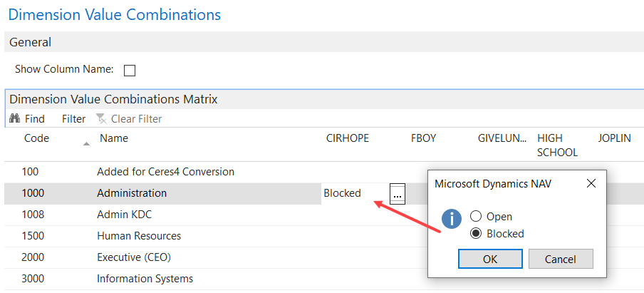The width and height of the screenshot is (644, 293).
Task: Select the Blocked radio option
Action: point(476,234)
